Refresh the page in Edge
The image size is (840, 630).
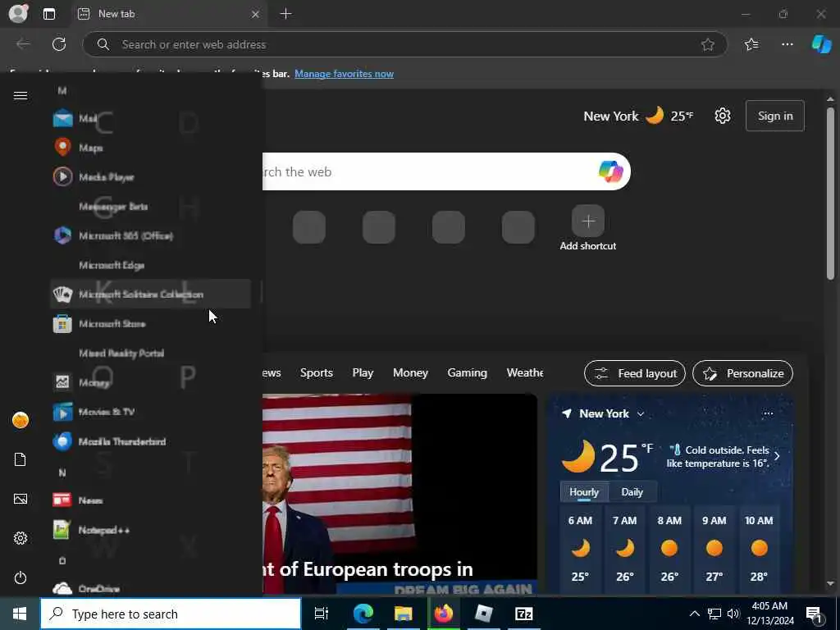[59, 44]
